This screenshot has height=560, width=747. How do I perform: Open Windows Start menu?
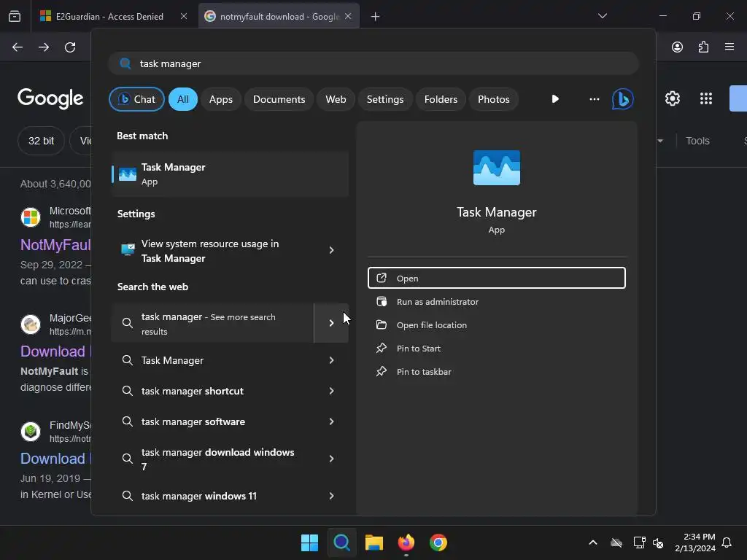coord(309,542)
